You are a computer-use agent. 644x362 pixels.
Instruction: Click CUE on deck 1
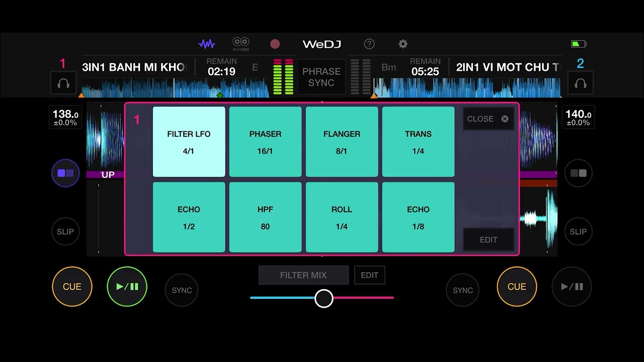coord(72,287)
